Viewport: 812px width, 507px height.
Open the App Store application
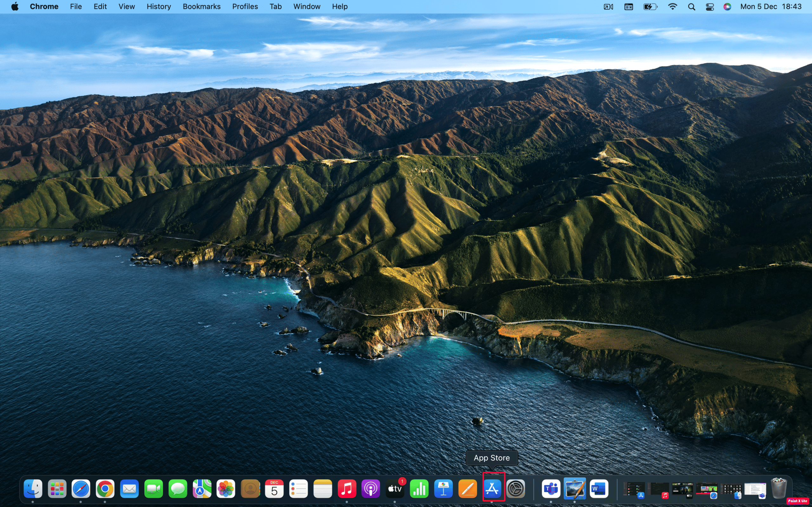pyautogui.click(x=492, y=489)
